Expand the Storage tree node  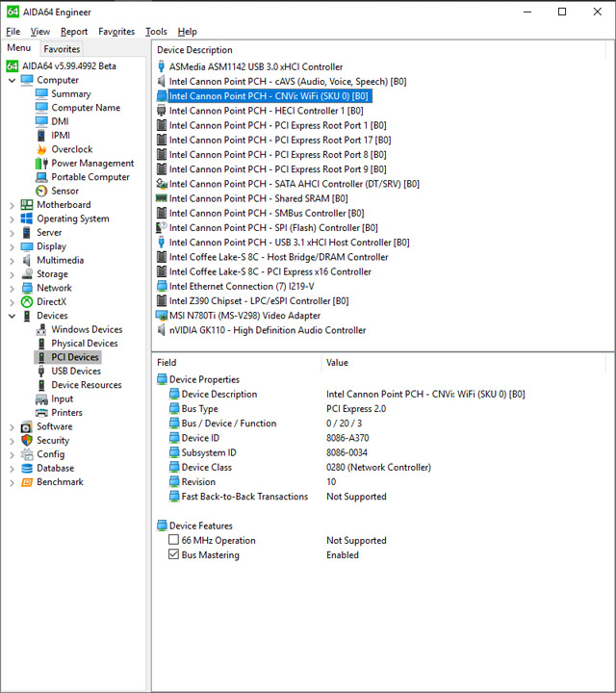[12, 274]
